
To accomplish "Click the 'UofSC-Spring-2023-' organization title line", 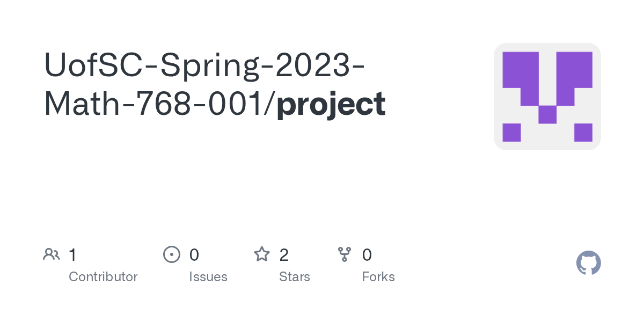I will point(204,65).
